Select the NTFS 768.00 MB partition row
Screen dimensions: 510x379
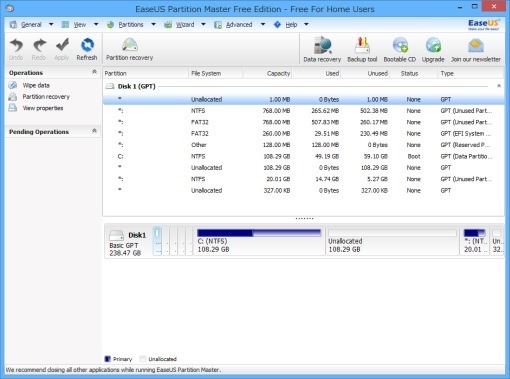(x=303, y=111)
